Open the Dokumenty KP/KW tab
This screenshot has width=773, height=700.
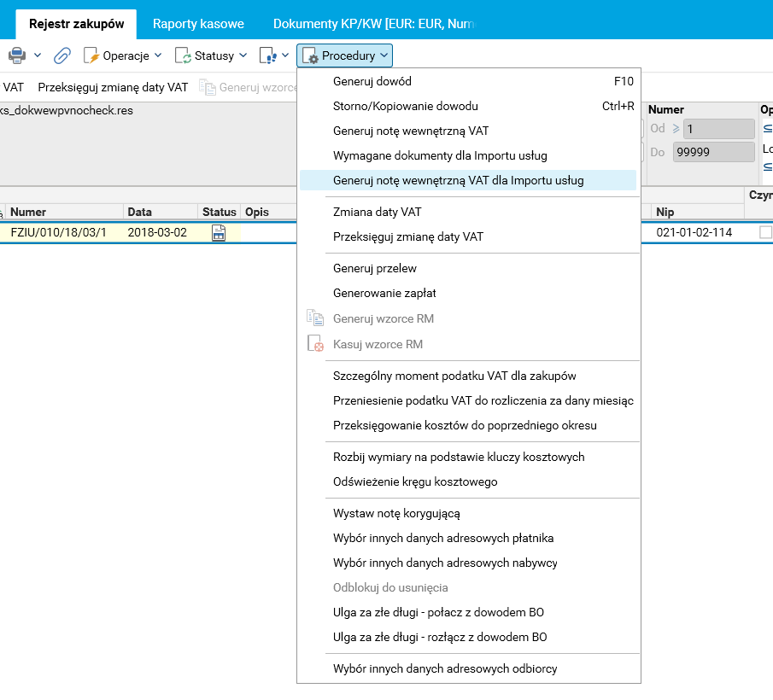click(373, 24)
